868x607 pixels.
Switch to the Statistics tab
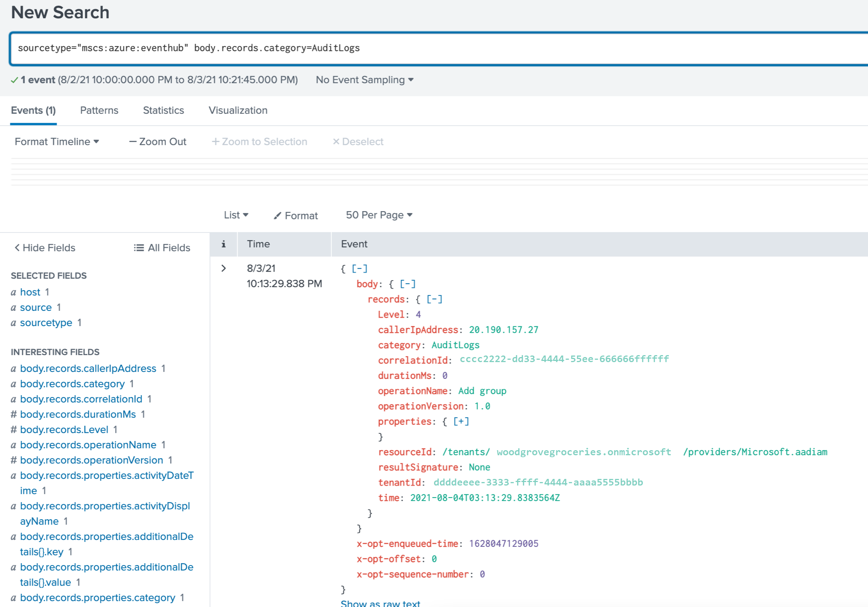click(163, 110)
